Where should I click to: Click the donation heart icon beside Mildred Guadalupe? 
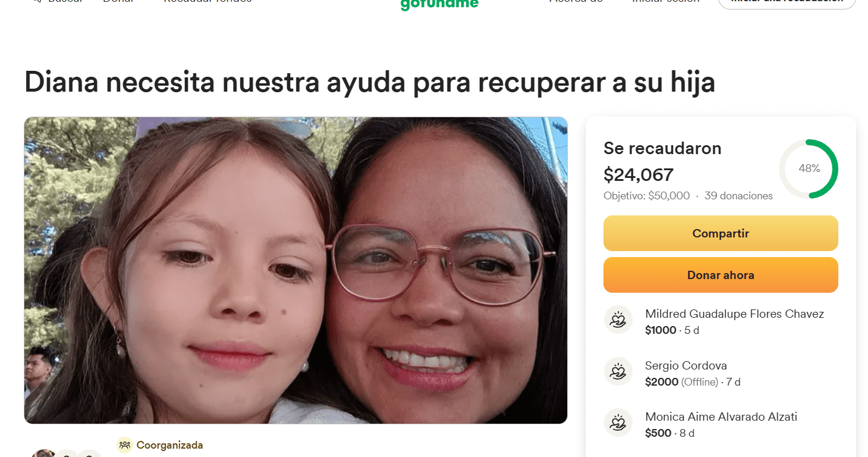coord(618,320)
